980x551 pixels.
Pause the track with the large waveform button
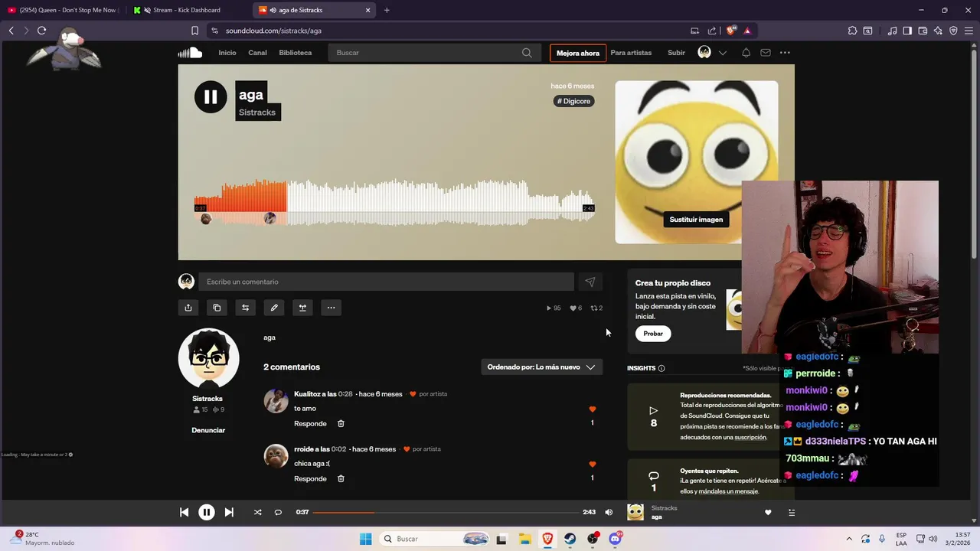click(x=211, y=97)
